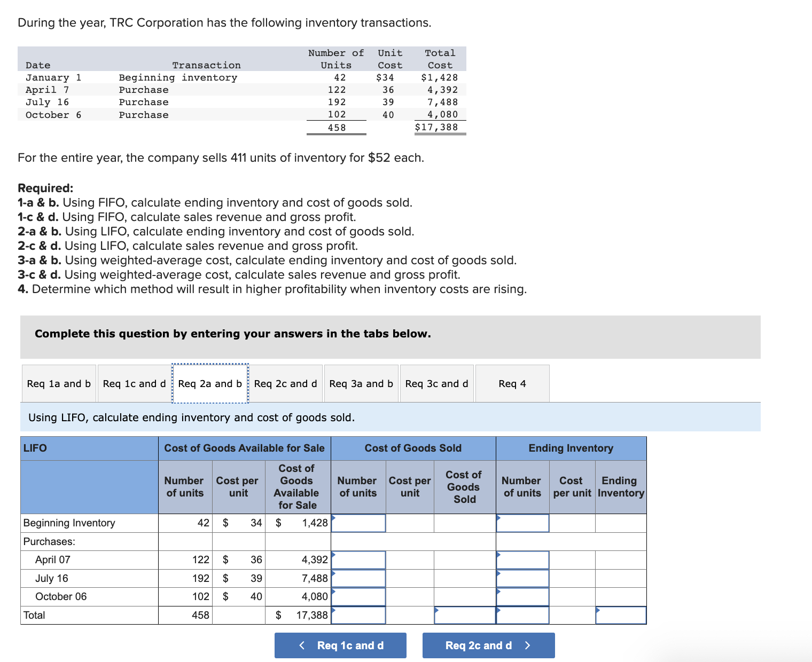Click the right chevron on the Req 2c button
Image resolution: width=812 pixels, height=662 pixels.
[x=527, y=645]
